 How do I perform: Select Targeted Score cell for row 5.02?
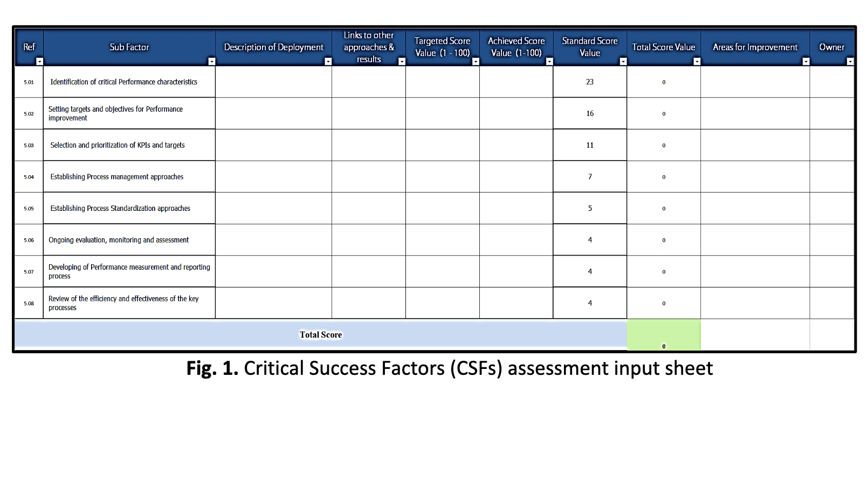(x=443, y=113)
